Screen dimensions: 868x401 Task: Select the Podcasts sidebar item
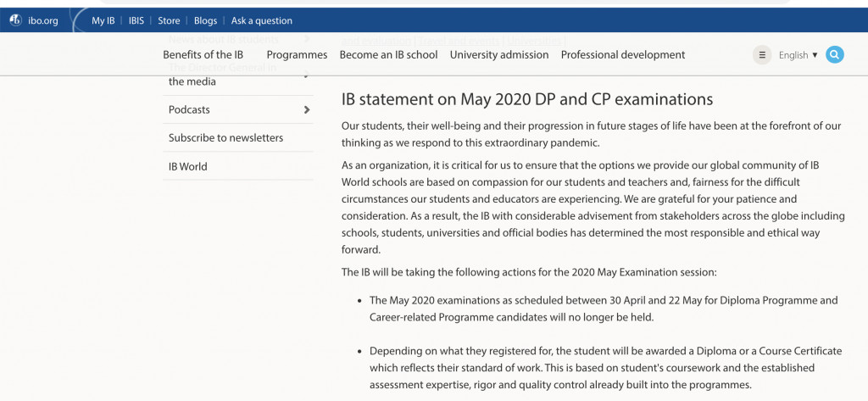(x=189, y=110)
